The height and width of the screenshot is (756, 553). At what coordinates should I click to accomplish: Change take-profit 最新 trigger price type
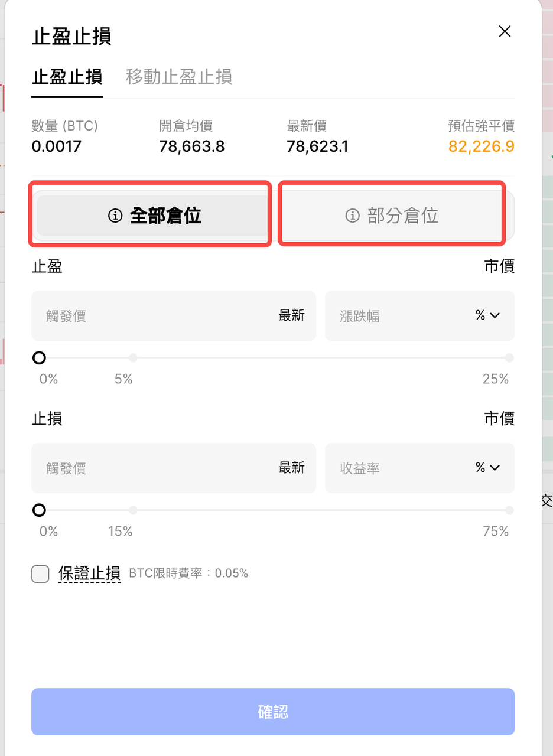coord(291,315)
